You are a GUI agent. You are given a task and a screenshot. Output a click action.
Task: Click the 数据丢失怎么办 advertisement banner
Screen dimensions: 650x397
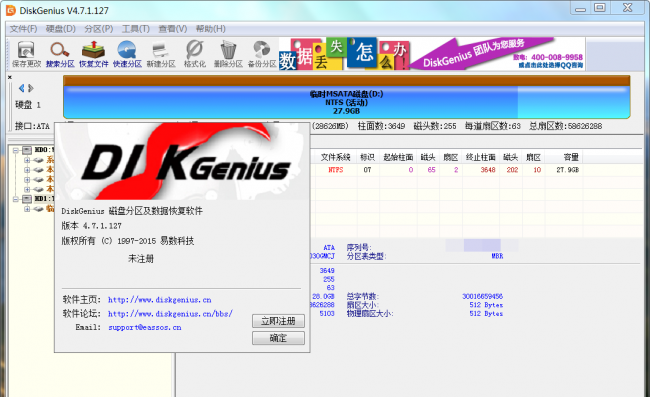pyautogui.click(x=432, y=54)
